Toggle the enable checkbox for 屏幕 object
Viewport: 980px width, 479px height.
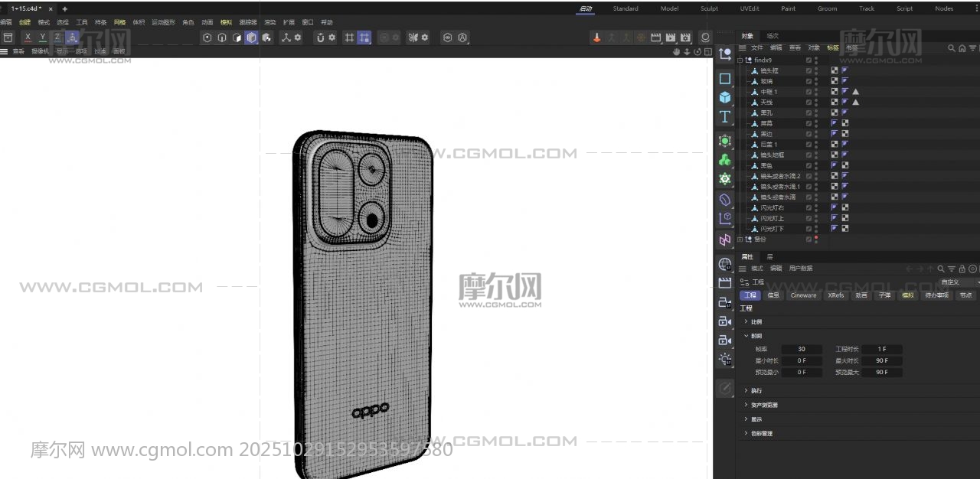[x=808, y=123]
